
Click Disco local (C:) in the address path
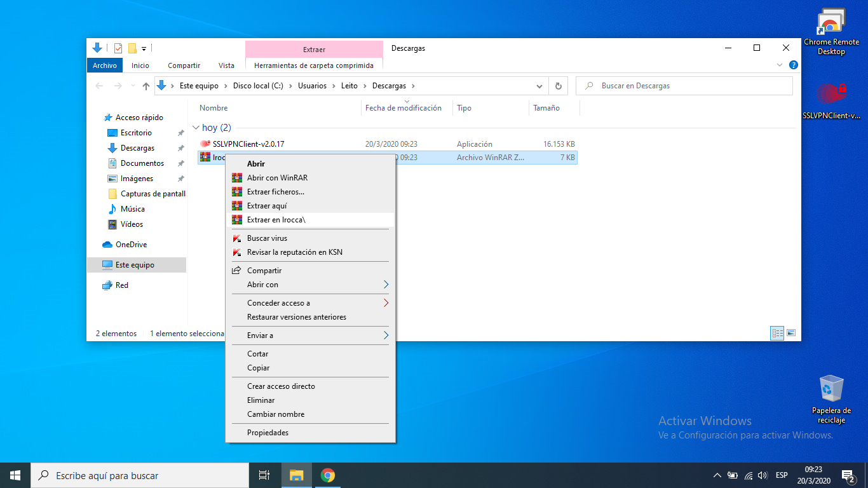click(x=258, y=86)
